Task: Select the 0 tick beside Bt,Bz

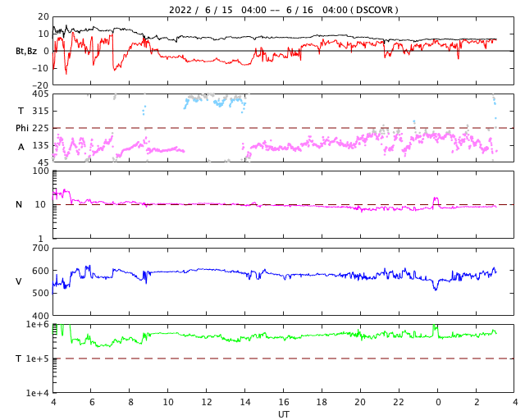Action: [46, 51]
